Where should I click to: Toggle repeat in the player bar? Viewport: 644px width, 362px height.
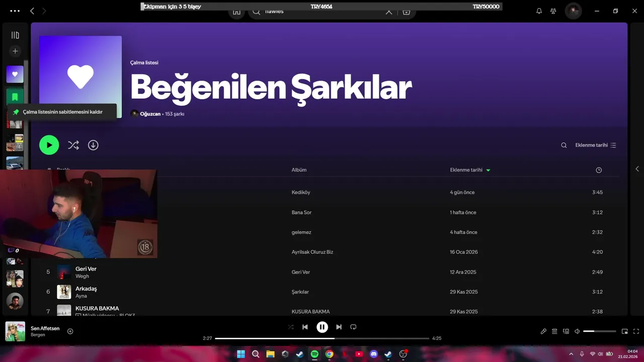click(x=353, y=327)
